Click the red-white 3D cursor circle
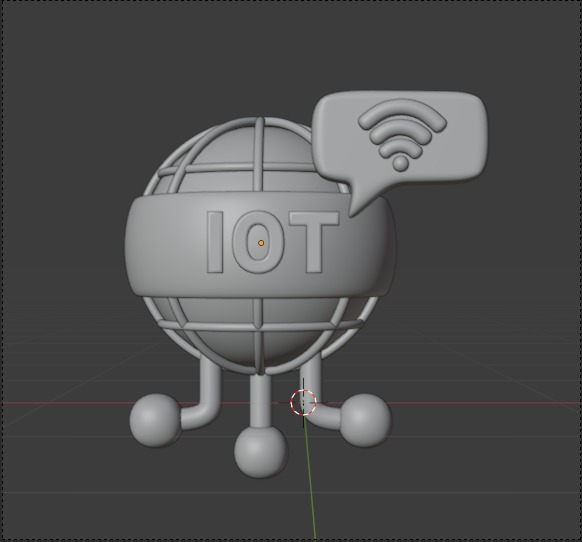The width and height of the screenshot is (582, 542). click(x=303, y=402)
